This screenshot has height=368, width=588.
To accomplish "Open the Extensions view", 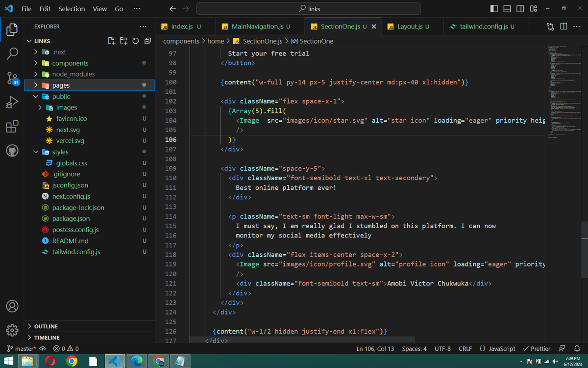I will tap(12, 127).
